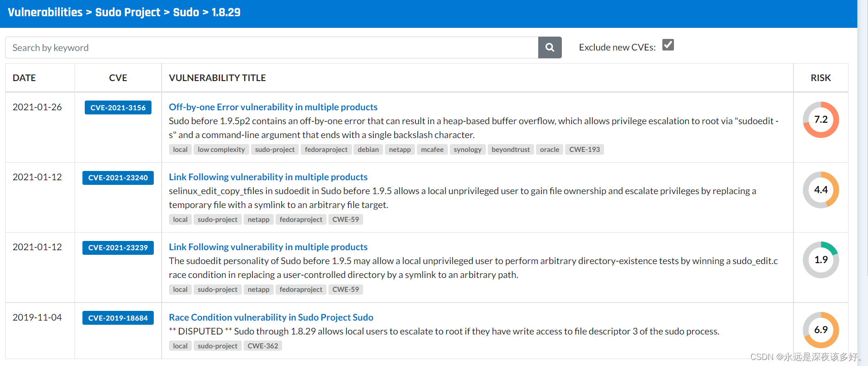The width and height of the screenshot is (868, 366).
Task: Toggle the Exclude new CVEs checkbox
Action: [x=668, y=45]
